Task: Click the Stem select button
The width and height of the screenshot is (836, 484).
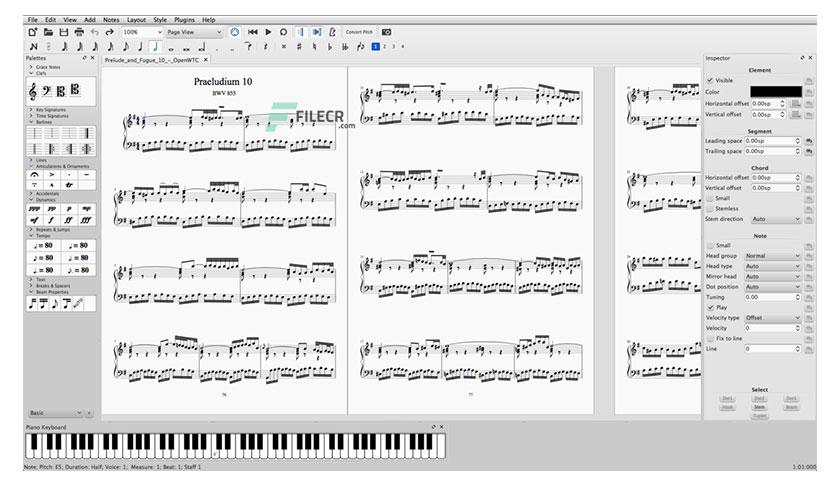Action: click(759, 407)
